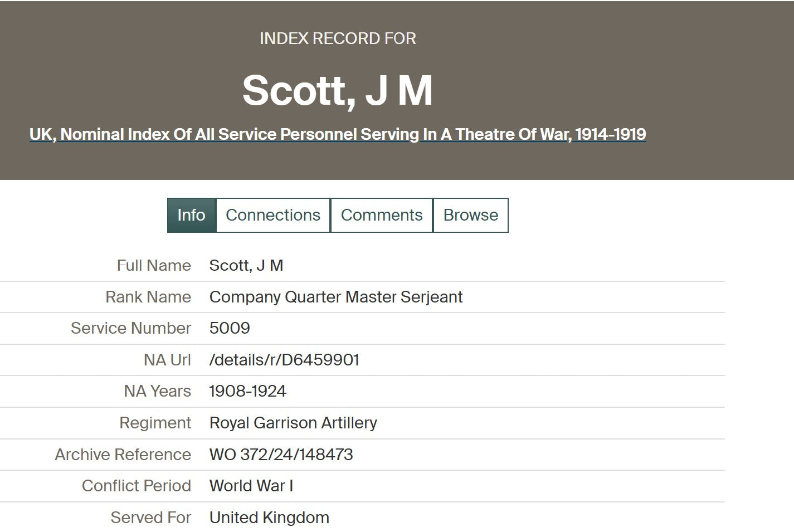794x532 pixels.
Task: Click the INDEX RECORD FOR header text
Action: coord(338,38)
